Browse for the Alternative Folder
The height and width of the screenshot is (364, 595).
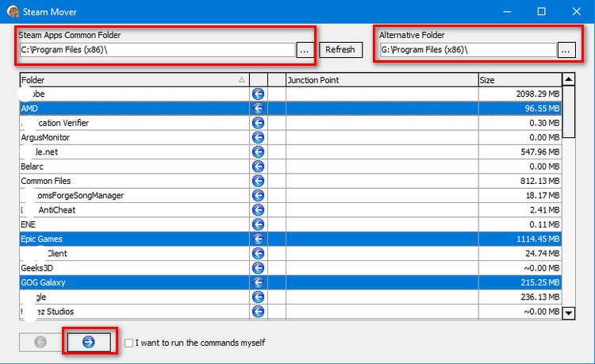coord(566,50)
